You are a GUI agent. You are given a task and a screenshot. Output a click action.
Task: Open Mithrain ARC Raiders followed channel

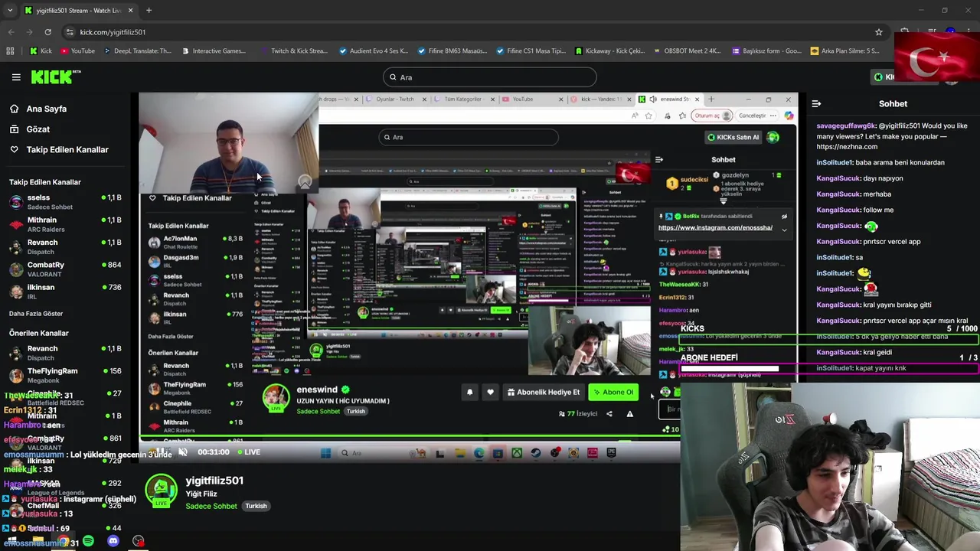(x=65, y=224)
